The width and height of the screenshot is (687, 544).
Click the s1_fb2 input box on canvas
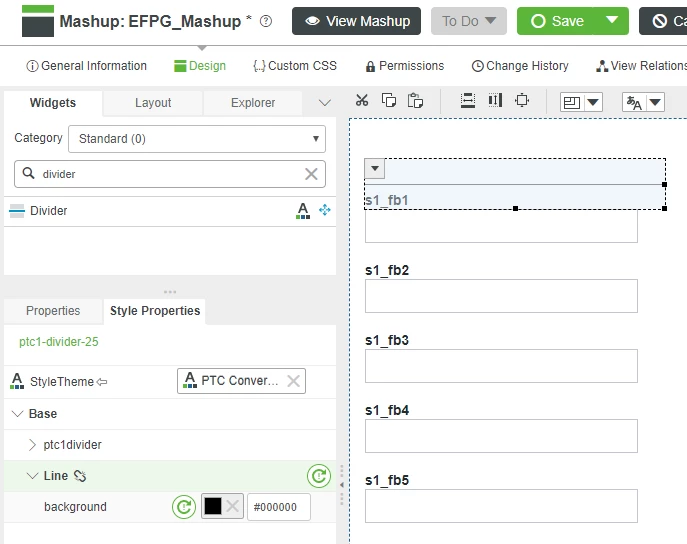point(501,296)
